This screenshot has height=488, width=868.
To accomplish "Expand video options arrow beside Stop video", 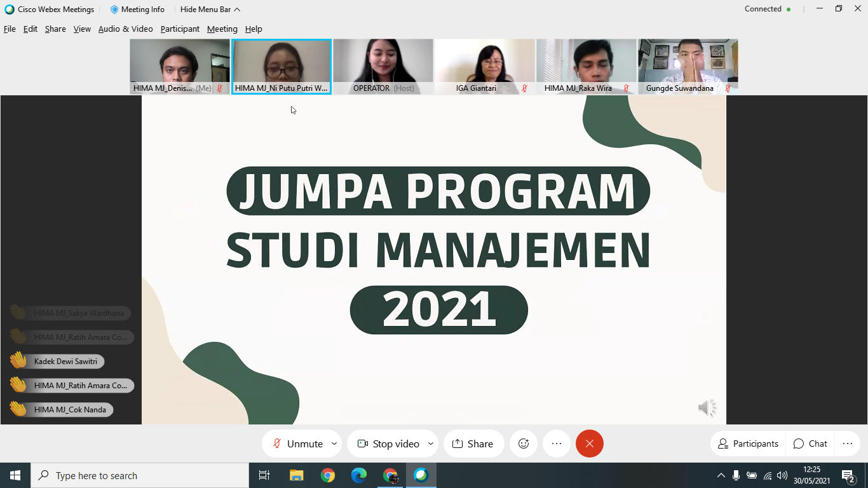I will (431, 444).
